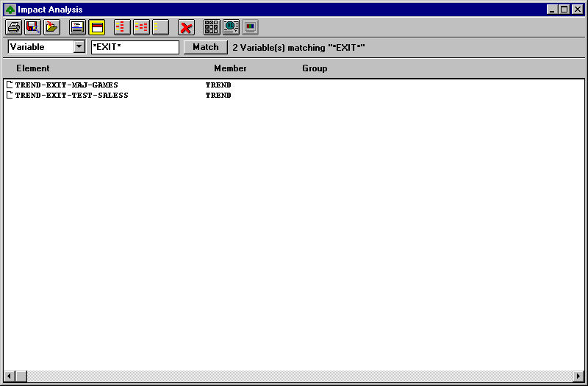
Task: Toggle the yellow highlighted window icon
Action: coord(96,28)
